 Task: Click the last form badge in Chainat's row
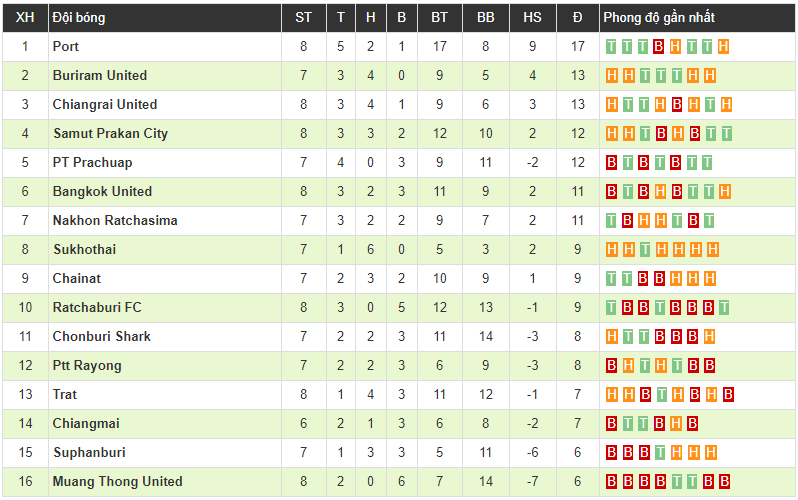pyautogui.click(x=709, y=278)
